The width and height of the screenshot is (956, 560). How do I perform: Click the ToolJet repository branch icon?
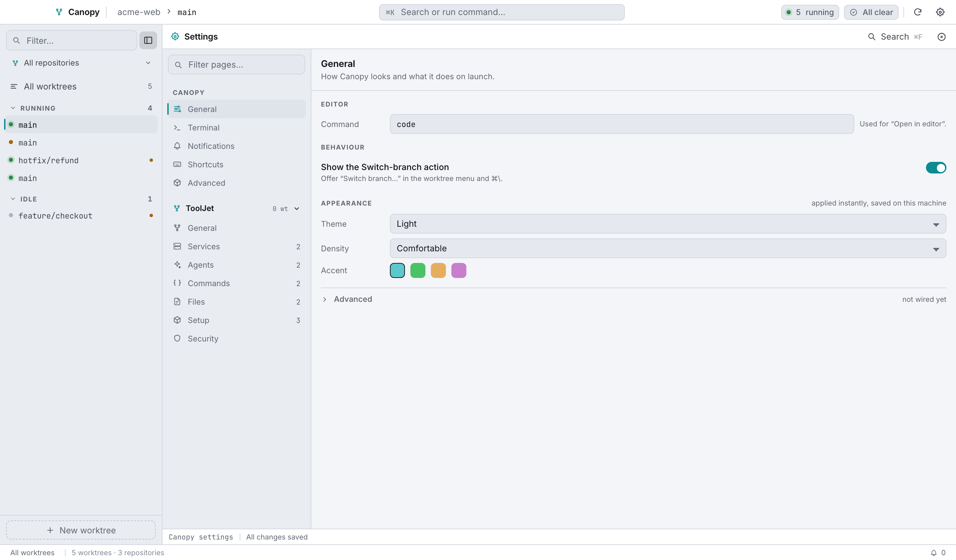[177, 208]
